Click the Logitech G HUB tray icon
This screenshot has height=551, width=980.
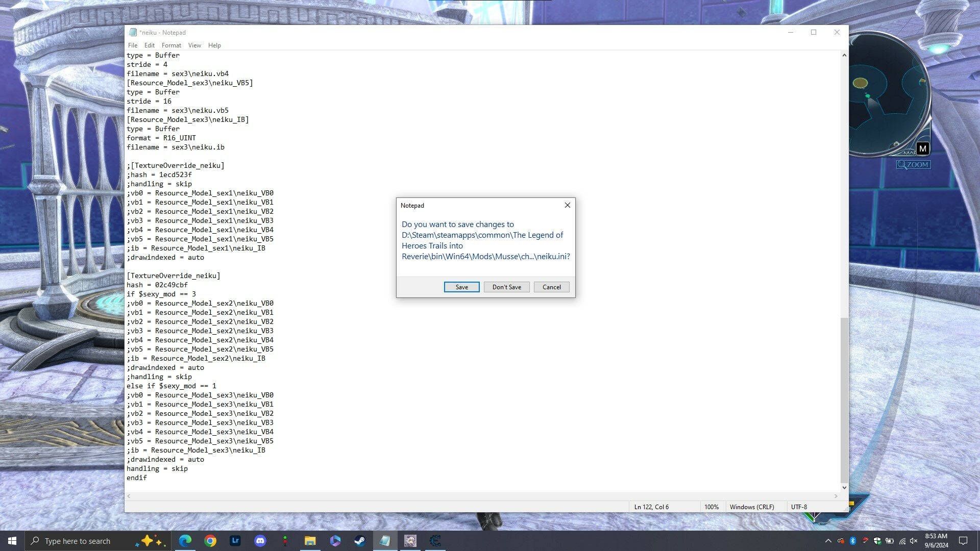pos(841,541)
